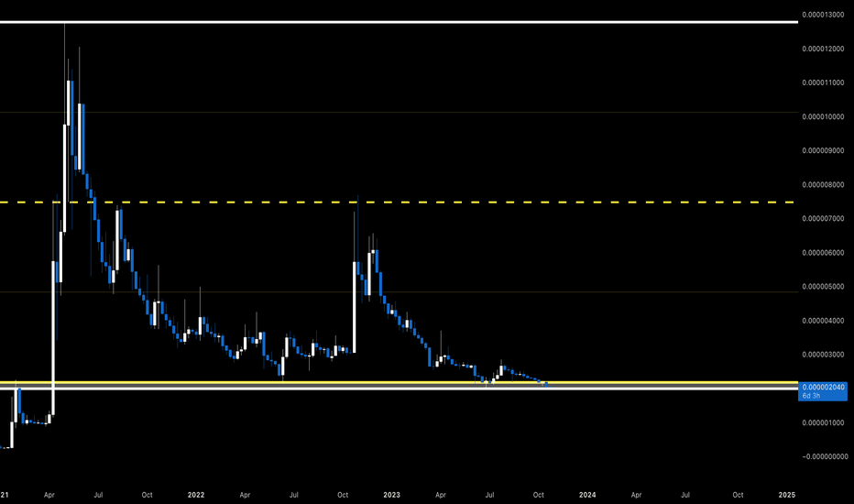Select the solid yellow support line

click(399, 382)
